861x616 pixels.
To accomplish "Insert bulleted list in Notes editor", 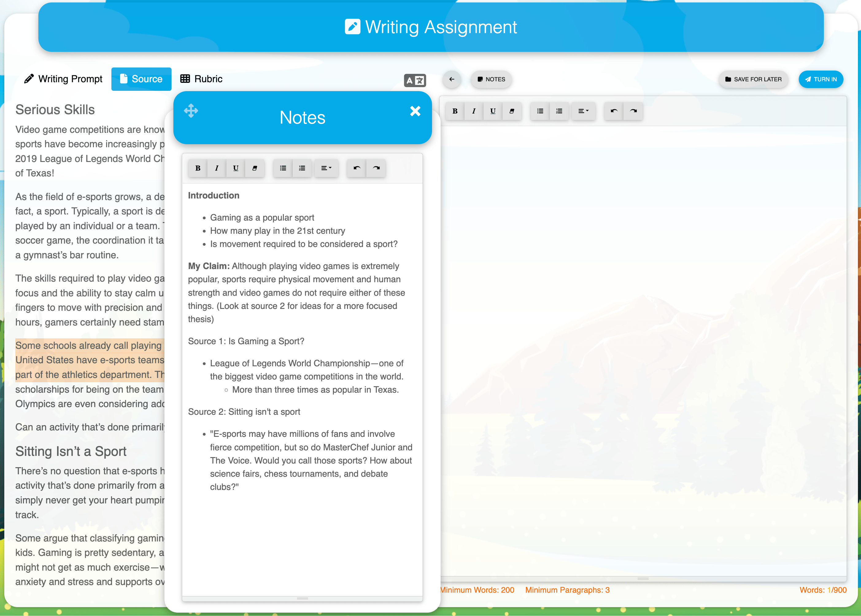I will pos(283,168).
